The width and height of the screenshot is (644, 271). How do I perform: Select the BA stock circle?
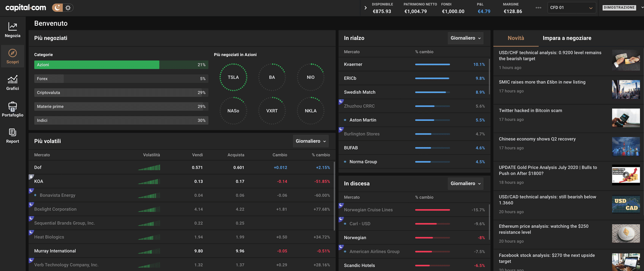(x=272, y=77)
